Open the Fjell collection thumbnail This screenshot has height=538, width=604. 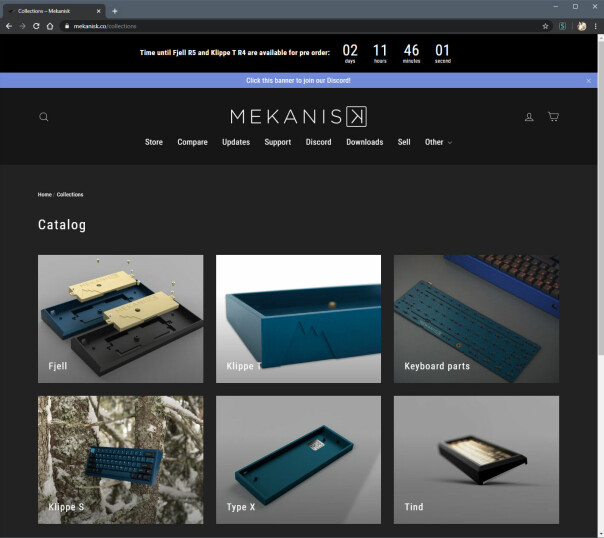tap(121, 319)
